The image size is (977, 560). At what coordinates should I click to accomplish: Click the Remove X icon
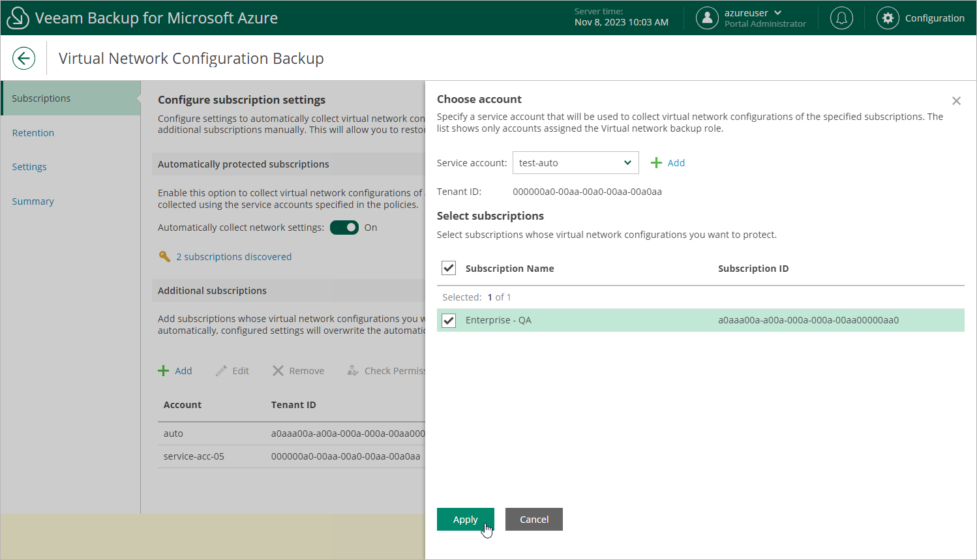pos(278,371)
